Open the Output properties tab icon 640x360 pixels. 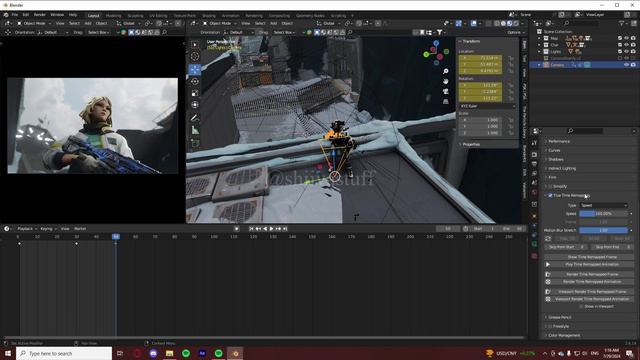point(534,164)
